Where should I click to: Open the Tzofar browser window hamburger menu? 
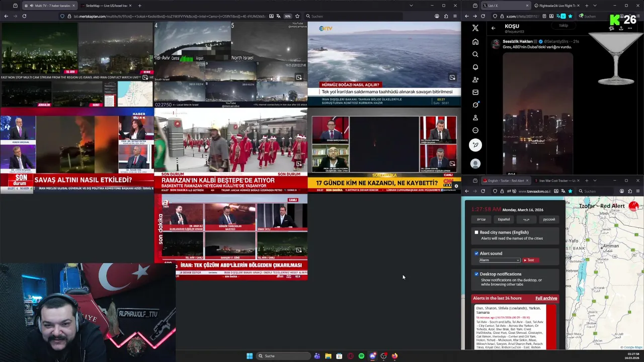click(x=638, y=191)
